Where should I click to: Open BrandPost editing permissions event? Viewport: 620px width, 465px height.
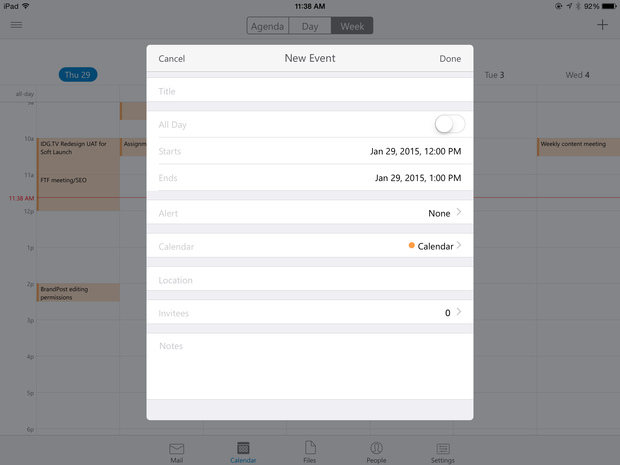click(x=78, y=293)
